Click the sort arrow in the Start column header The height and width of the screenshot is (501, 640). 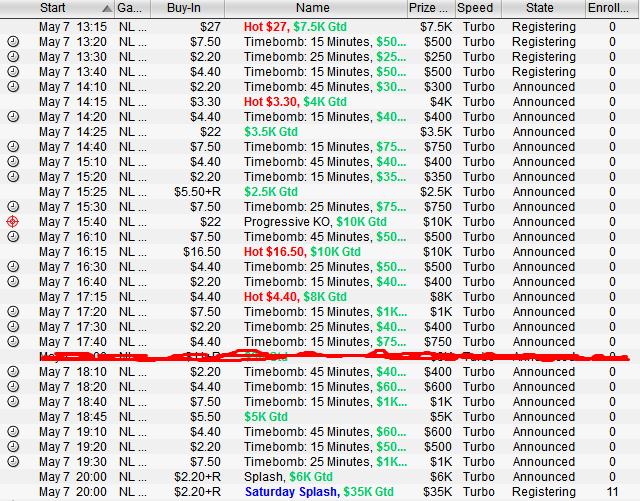coord(107,9)
